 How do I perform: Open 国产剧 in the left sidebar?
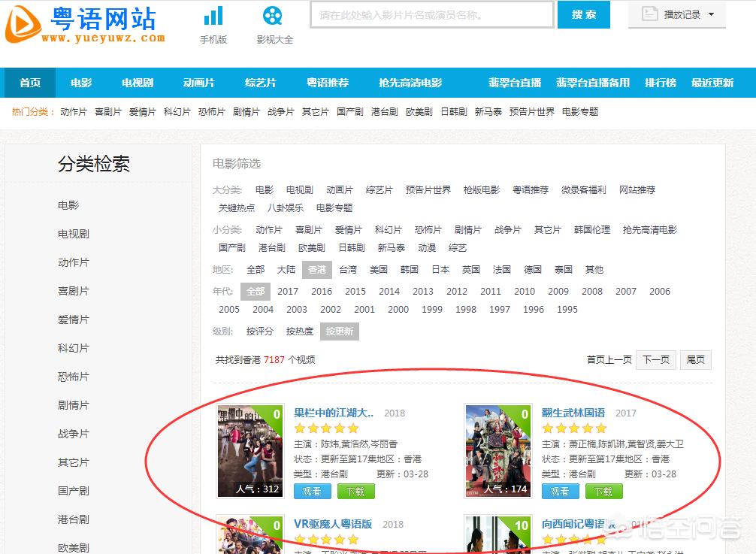tap(74, 491)
